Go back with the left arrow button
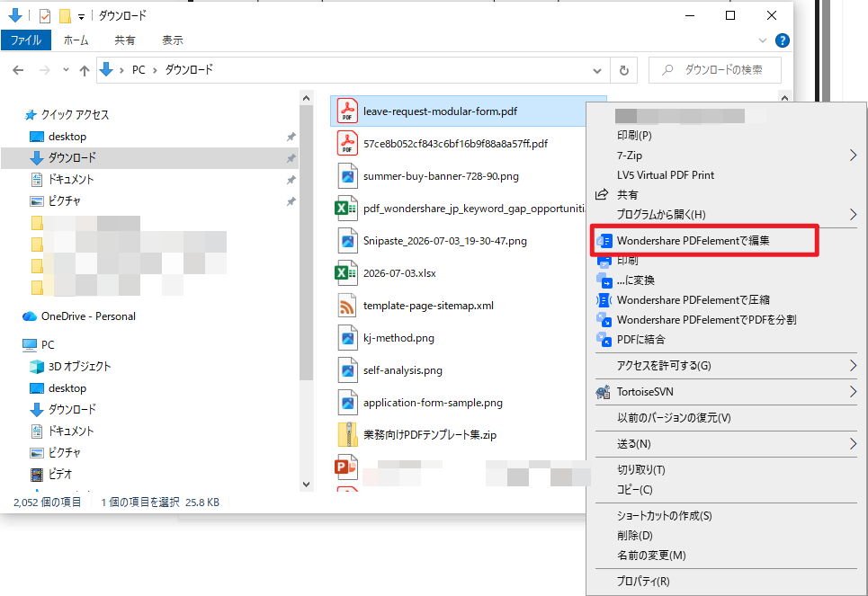 (x=18, y=70)
